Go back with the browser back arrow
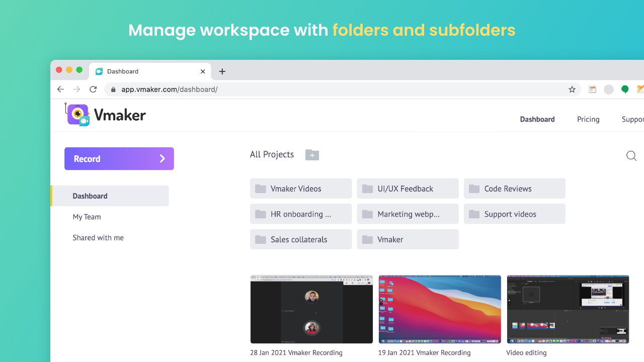Viewport: 644px width, 362px height. (60, 89)
